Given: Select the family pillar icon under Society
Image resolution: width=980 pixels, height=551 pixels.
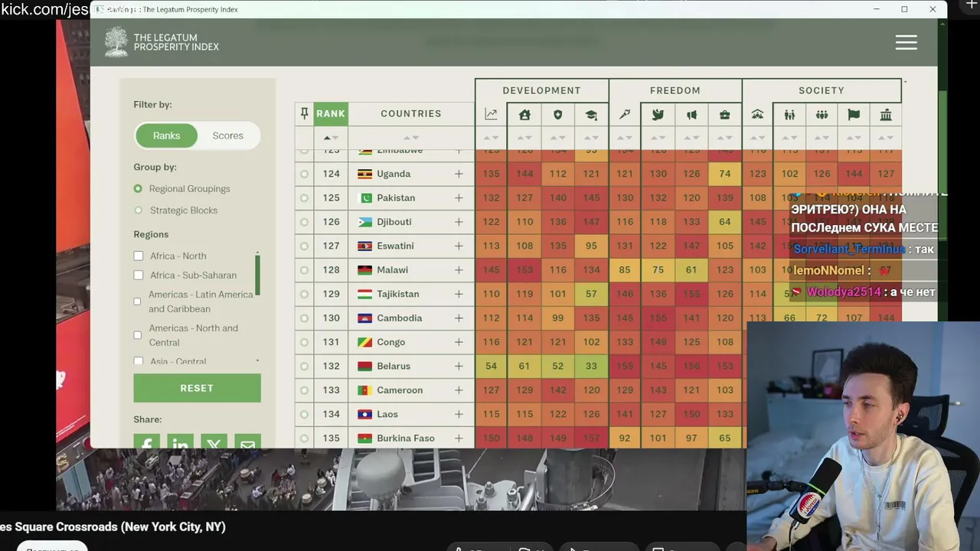Looking at the screenshot, I should (789, 115).
